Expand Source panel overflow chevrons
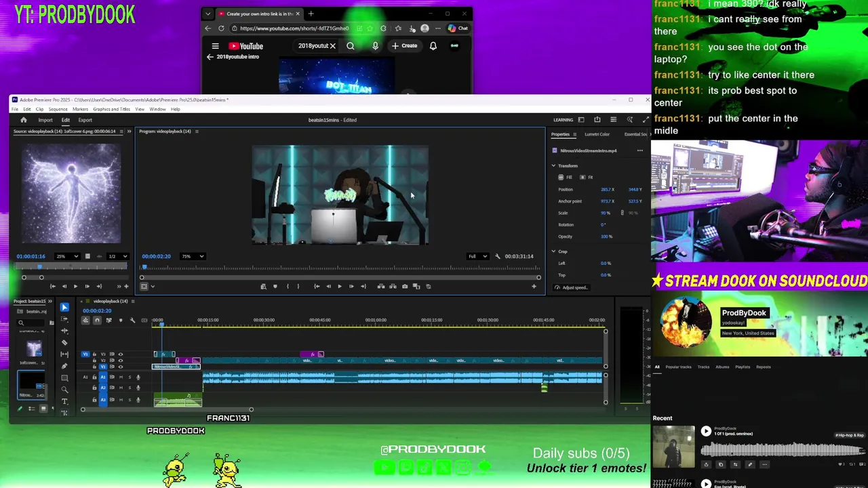 tap(129, 131)
